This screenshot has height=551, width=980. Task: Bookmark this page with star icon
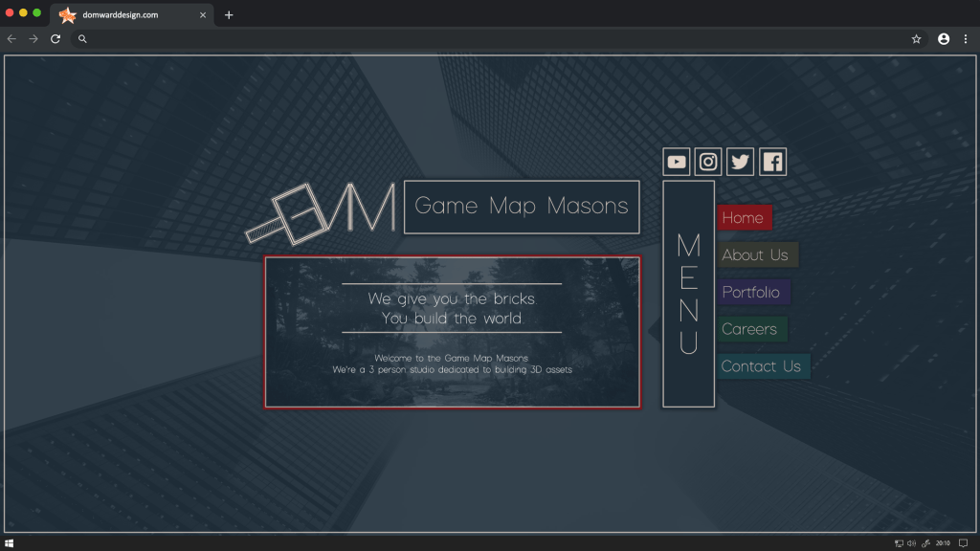click(916, 39)
